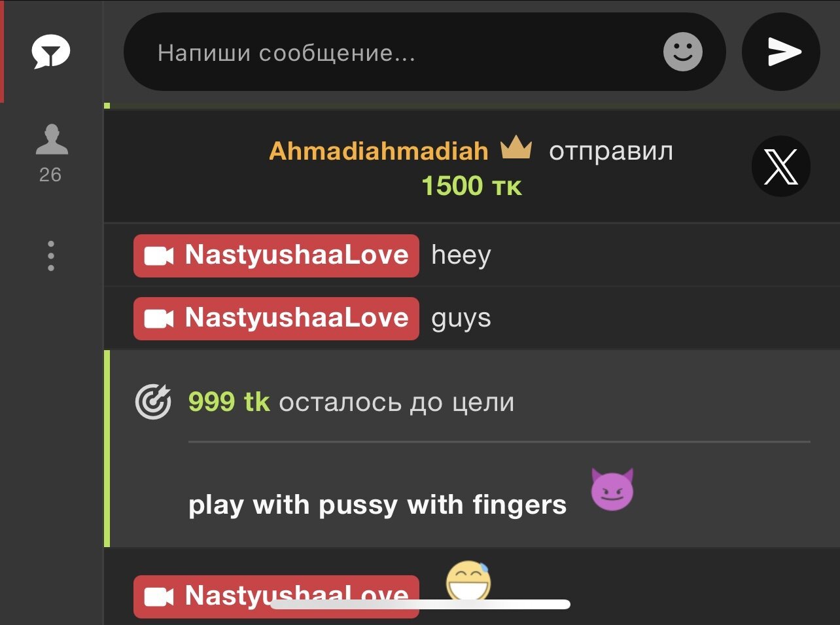Click the laughing emoji in last message
Image resolution: width=840 pixels, height=625 pixels.
468,582
